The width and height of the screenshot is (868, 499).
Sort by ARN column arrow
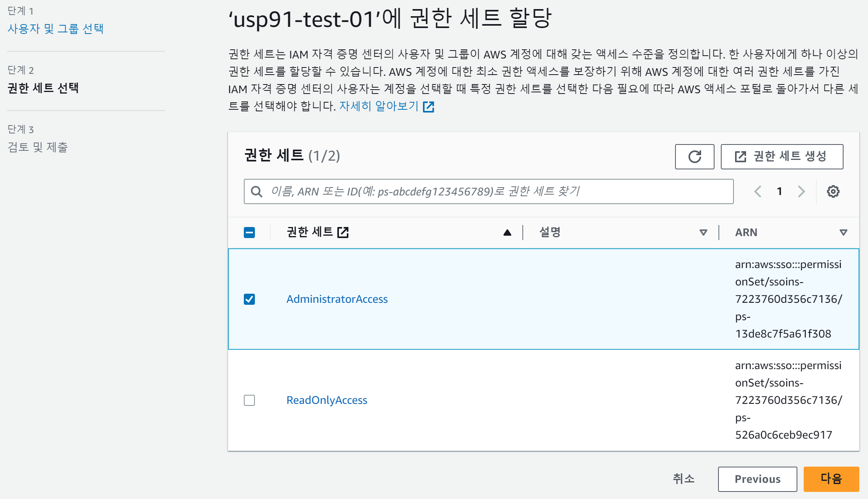[843, 233]
